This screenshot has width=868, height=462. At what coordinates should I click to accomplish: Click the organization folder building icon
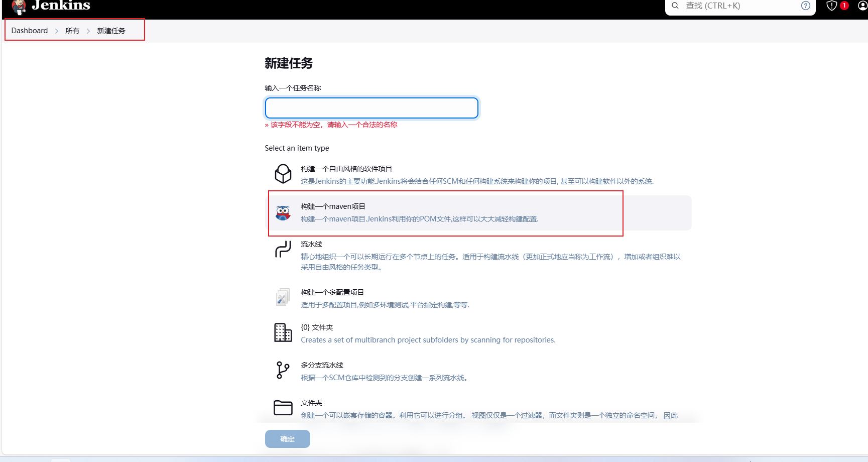283,332
